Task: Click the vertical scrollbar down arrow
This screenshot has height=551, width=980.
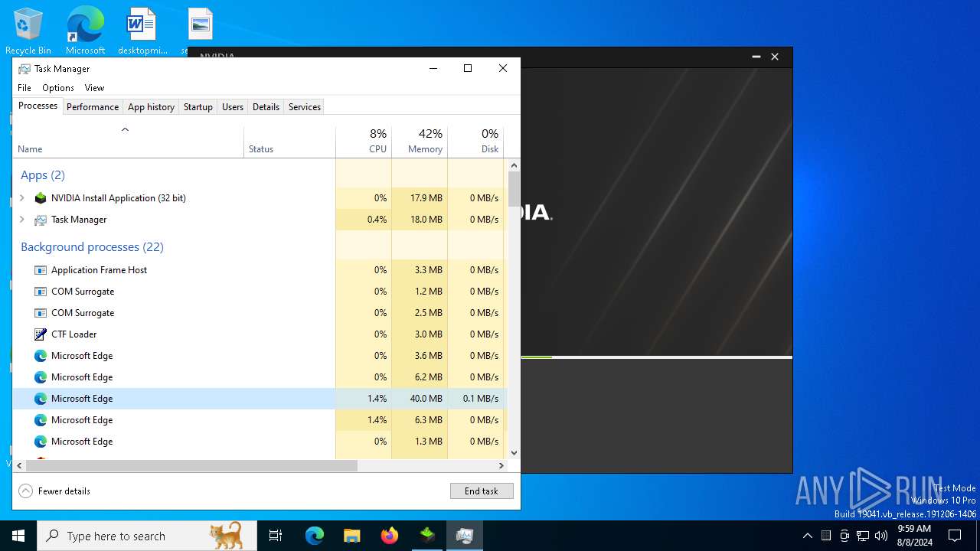Action: 514,453
